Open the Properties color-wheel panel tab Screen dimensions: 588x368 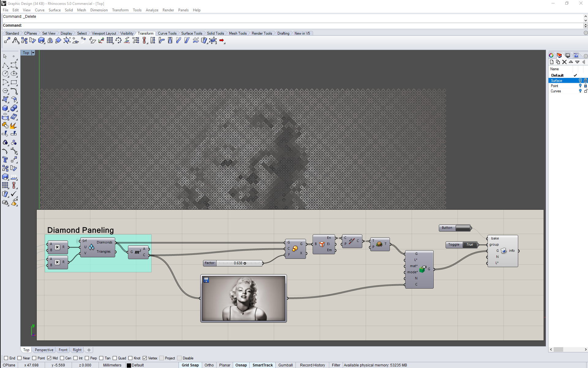551,56
